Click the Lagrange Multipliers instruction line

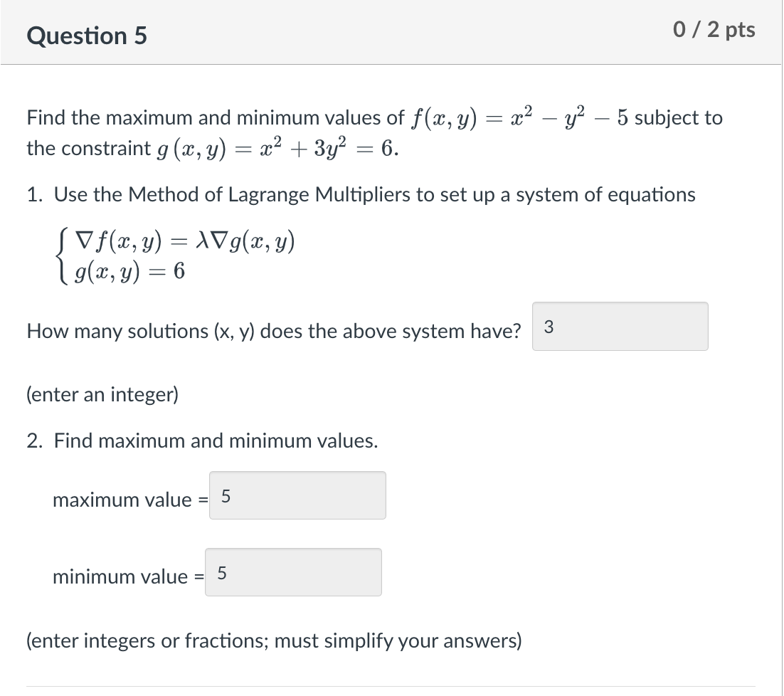pyautogui.click(x=359, y=194)
